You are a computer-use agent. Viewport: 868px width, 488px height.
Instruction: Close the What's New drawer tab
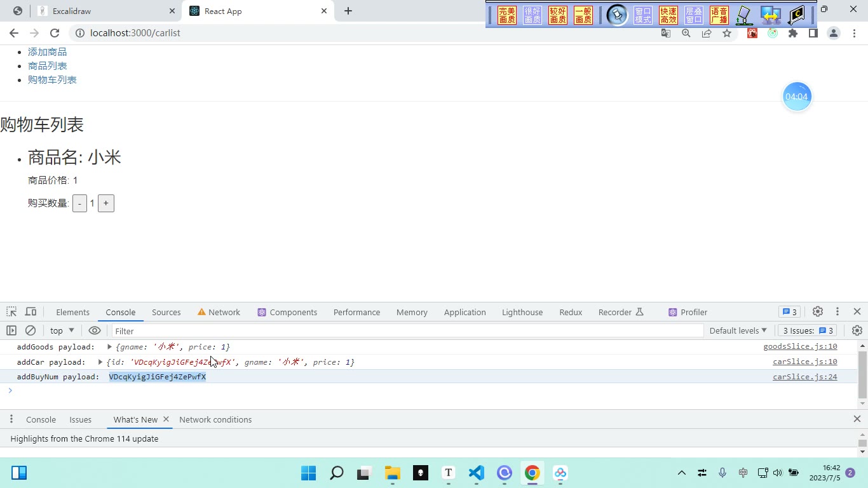[x=166, y=419]
